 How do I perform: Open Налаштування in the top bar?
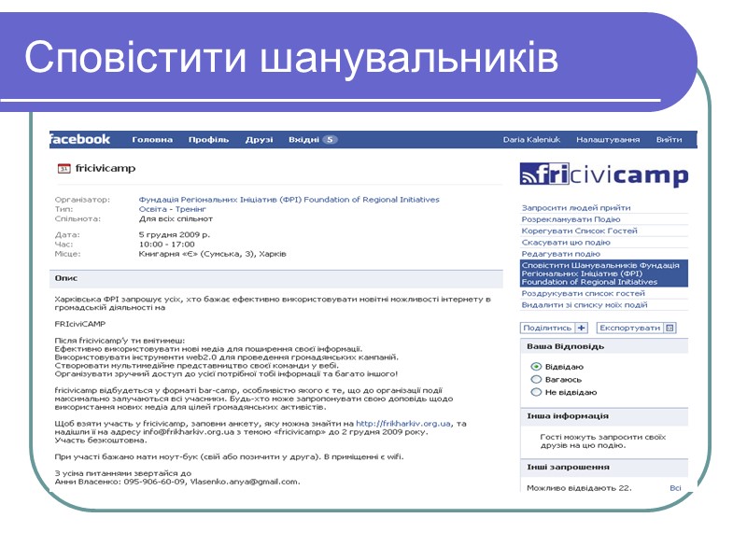608,139
